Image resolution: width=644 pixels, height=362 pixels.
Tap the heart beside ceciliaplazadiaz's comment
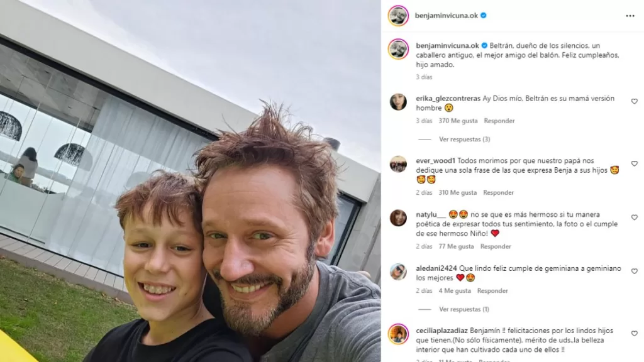click(634, 334)
